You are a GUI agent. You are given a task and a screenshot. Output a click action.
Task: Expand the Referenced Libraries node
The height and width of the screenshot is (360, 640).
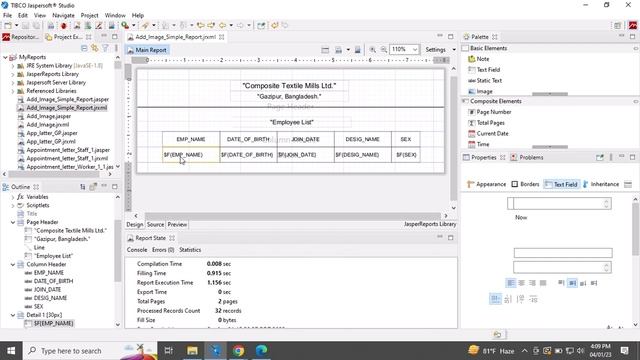coord(13,91)
